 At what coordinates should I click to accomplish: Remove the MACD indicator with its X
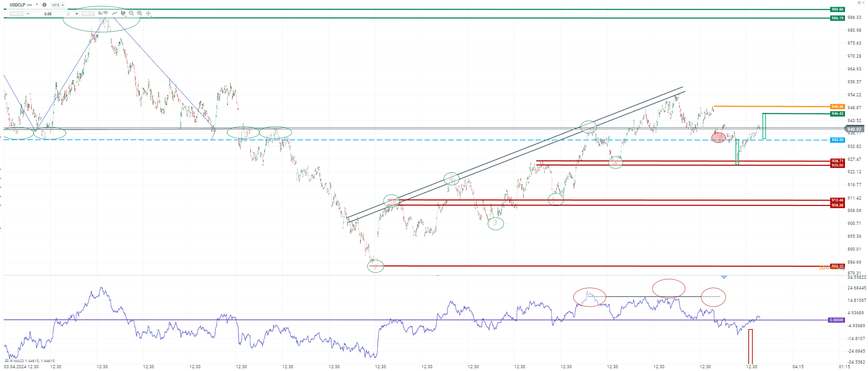11,361
